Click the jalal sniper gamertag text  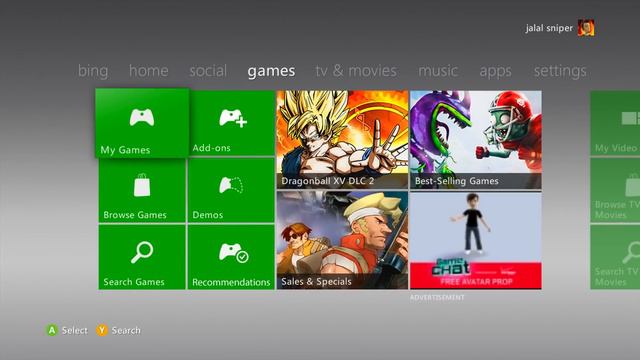549,28
